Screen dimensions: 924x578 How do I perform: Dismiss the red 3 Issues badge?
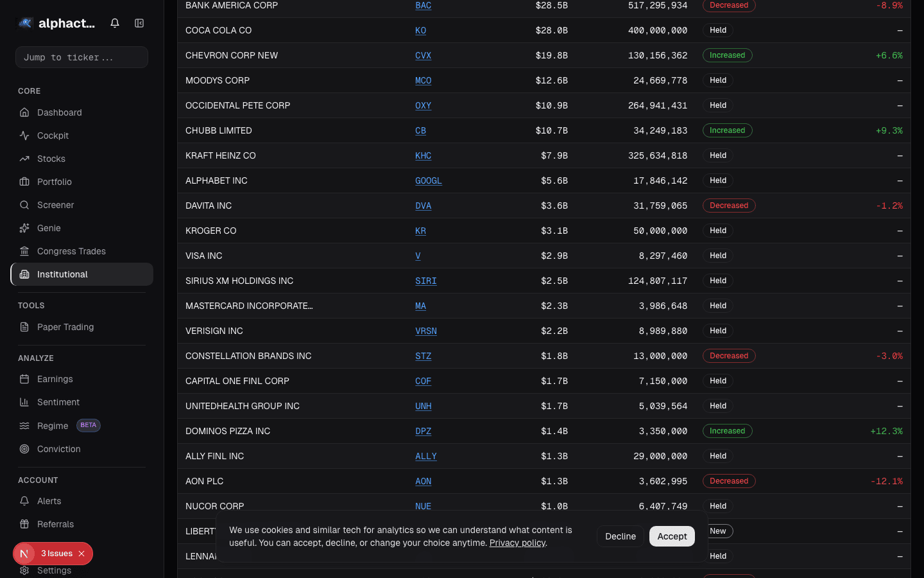pyautogui.click(x=81, y=554)
